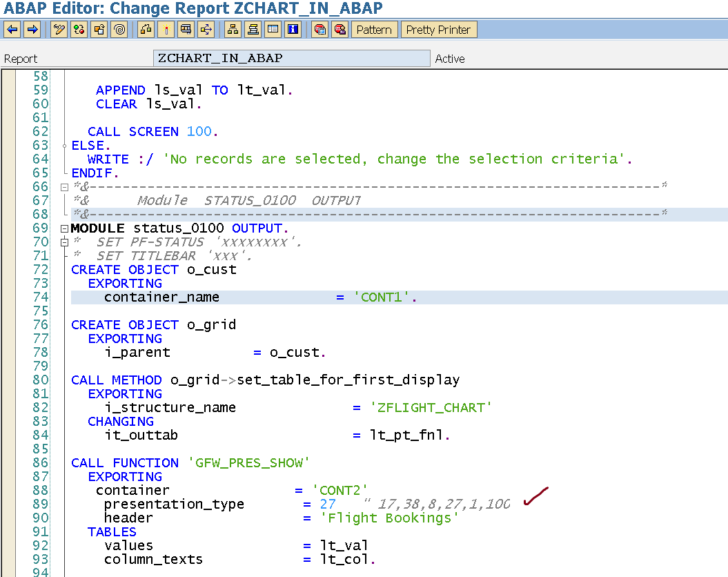This screenshot has height=577, width=728.
Task: Activate the report with matchstick icon
Action: 166,30
